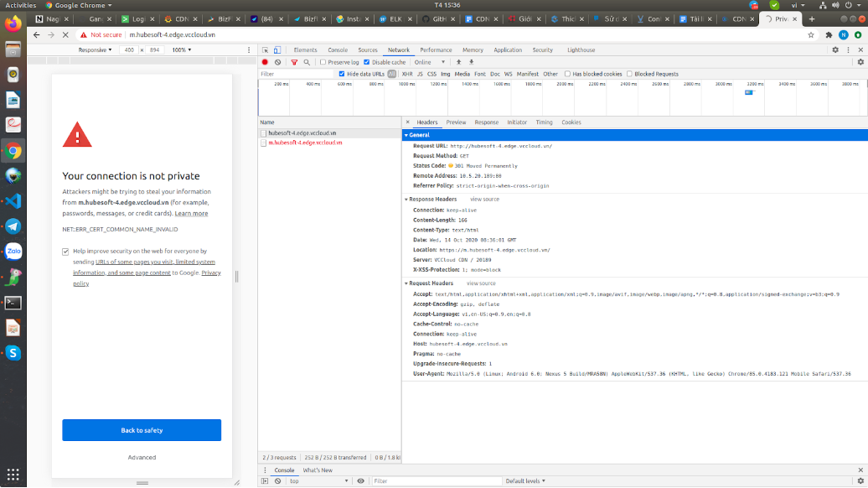Toggle Hide data URLs checkbox

click(342, 74)
